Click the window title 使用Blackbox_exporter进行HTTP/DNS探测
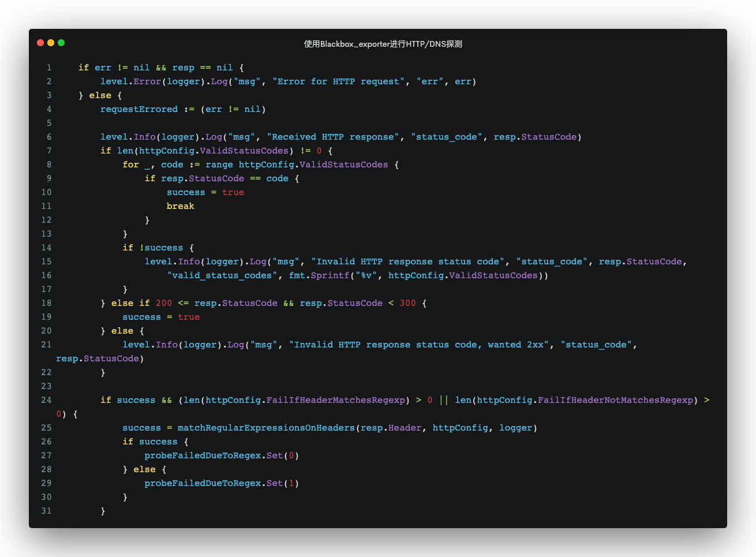Image resolution: width=756 pixels, height=557 pixels. (382, 43)
